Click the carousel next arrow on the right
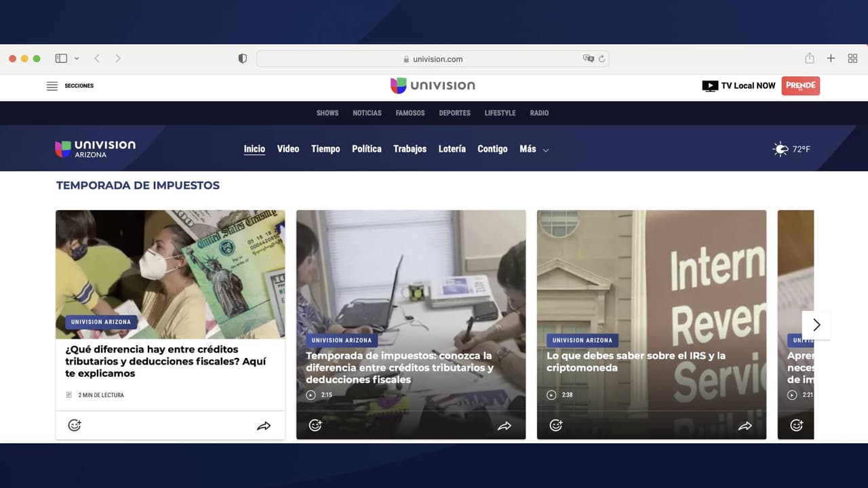Viewport: 868px width, 488px height. tap(816, 325)
